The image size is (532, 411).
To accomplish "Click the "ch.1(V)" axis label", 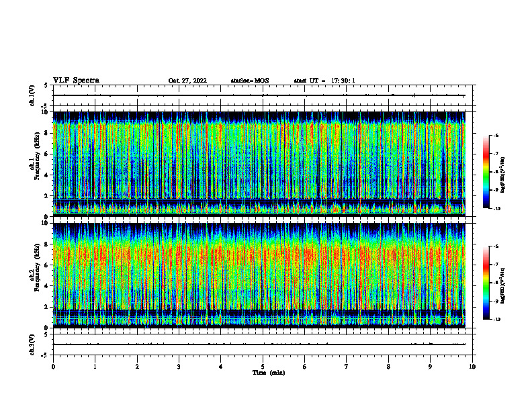I will tap(32, 95).
